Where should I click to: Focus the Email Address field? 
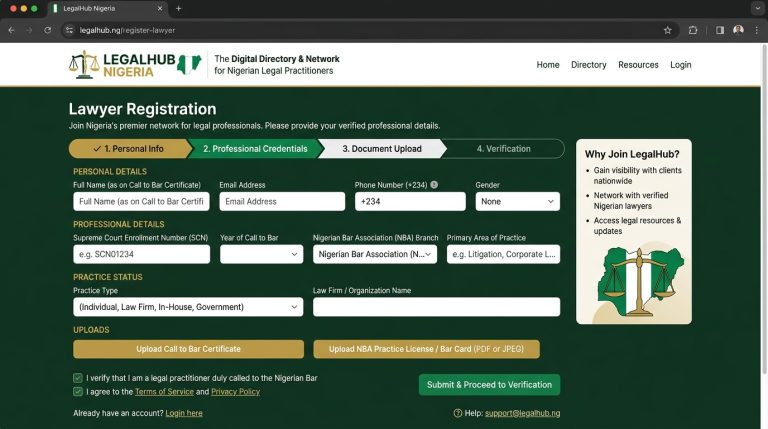[x=282, y=201]
